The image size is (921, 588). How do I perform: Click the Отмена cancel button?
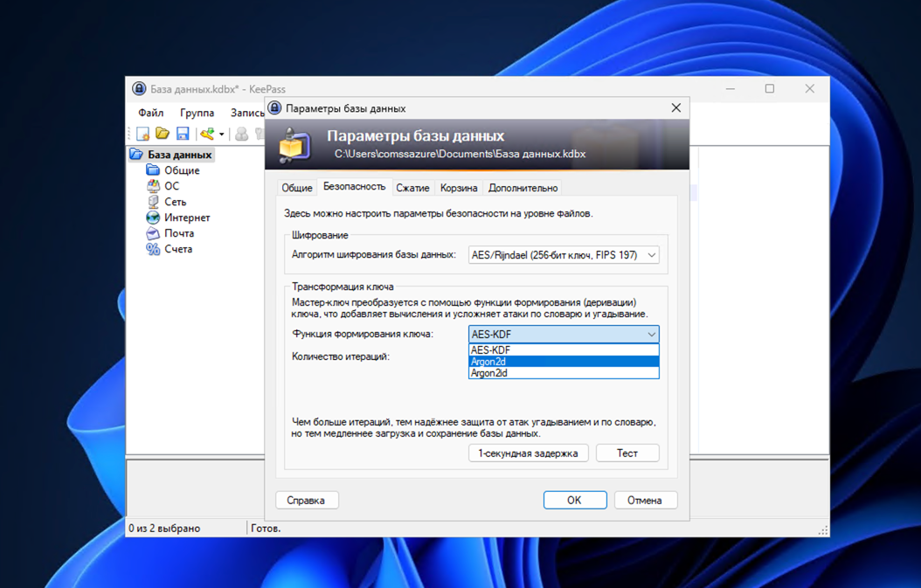pos(646,500)
